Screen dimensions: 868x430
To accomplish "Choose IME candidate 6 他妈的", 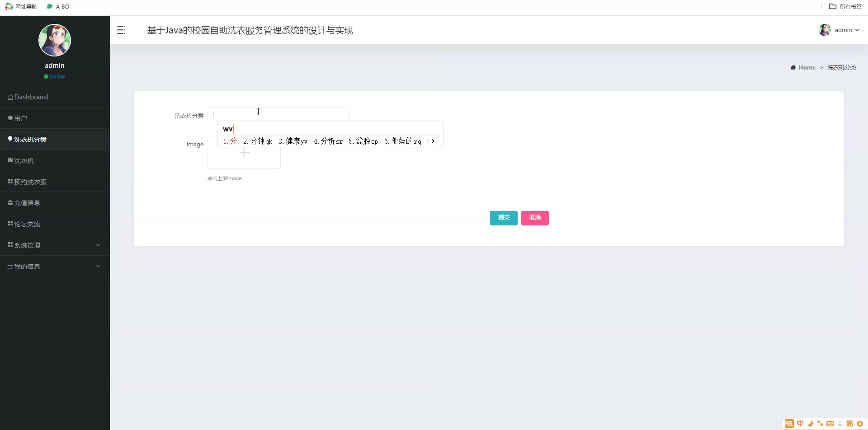I will coord(403,141).
